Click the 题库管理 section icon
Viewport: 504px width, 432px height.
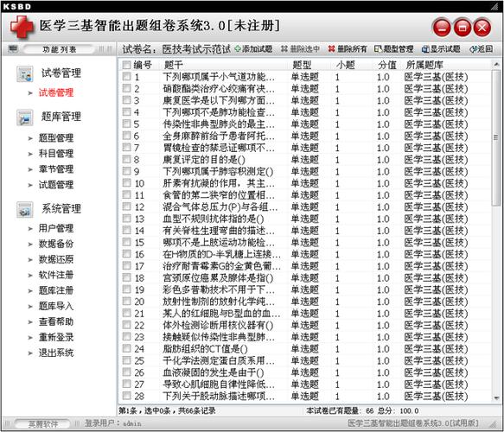tap(25, 118)
